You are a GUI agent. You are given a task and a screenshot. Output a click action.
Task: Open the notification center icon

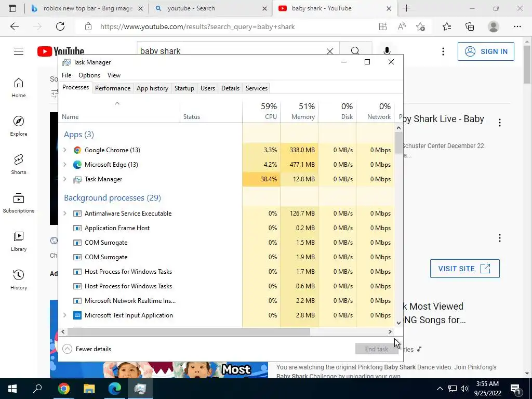[516, 389]
